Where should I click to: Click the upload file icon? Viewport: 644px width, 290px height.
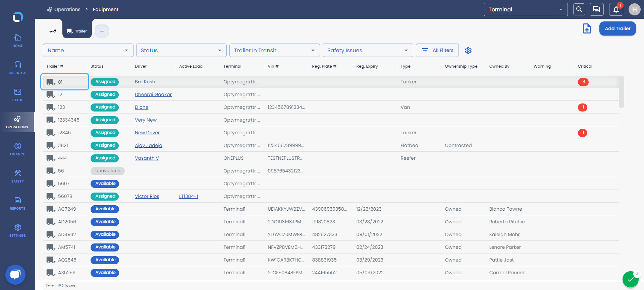click(587, 28)
